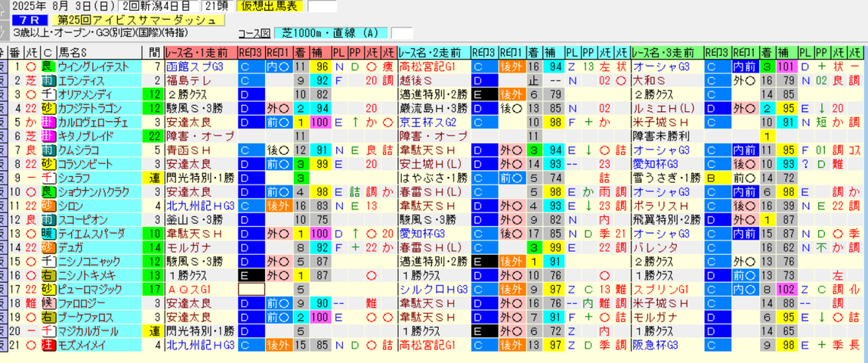Sort by the 馬名S column header

coord(98,53)
